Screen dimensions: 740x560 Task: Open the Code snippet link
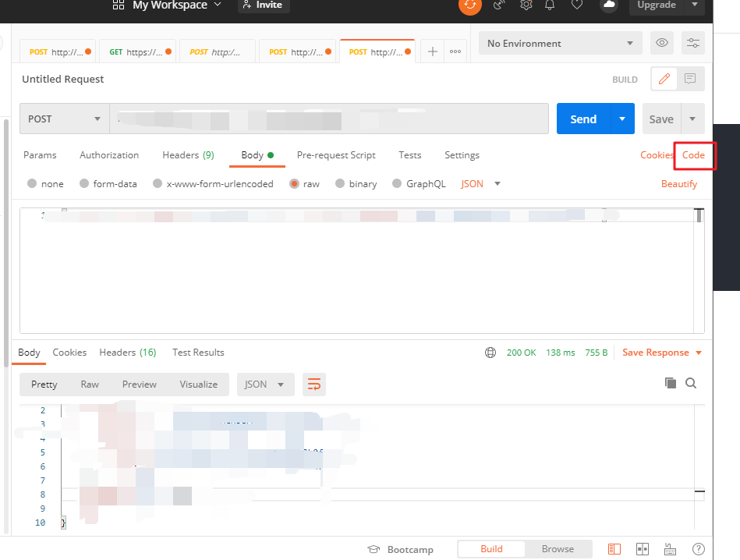694,155
